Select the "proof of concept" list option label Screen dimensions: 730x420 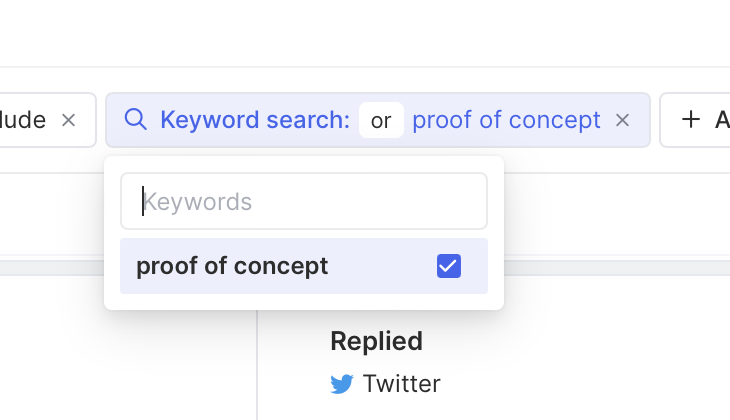click(x=232, y=266)
